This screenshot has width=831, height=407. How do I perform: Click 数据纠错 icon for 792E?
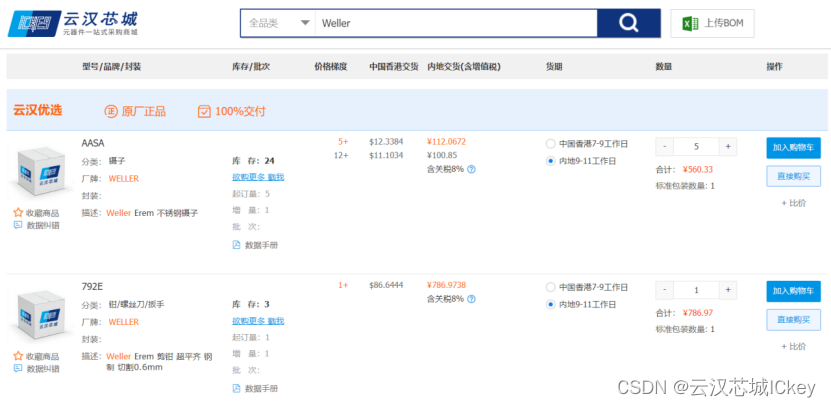pos(18,368)
